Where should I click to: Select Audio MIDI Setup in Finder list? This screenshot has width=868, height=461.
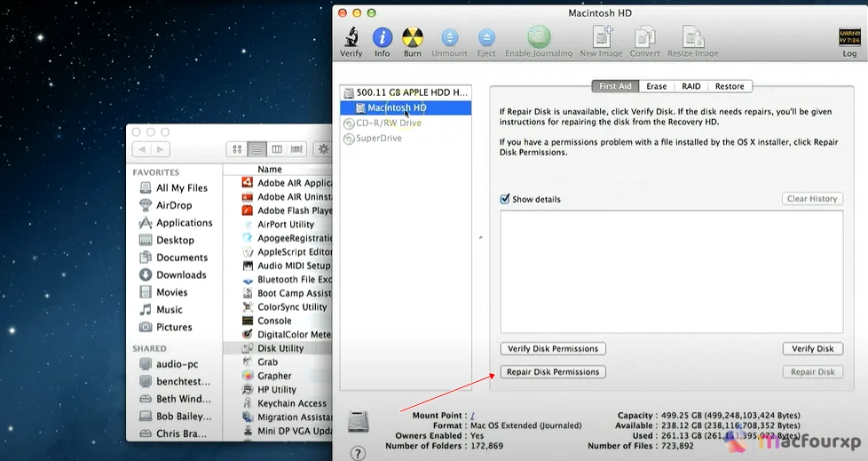click(278, 266)
